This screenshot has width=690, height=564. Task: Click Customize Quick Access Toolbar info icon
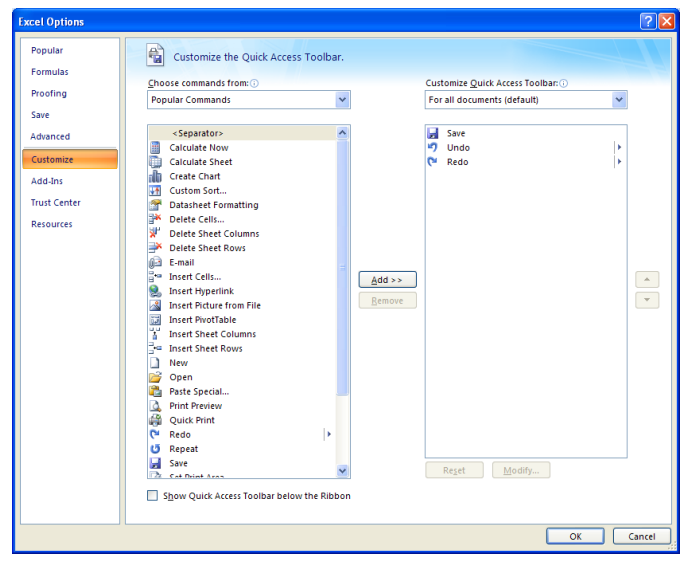(563, 83)
